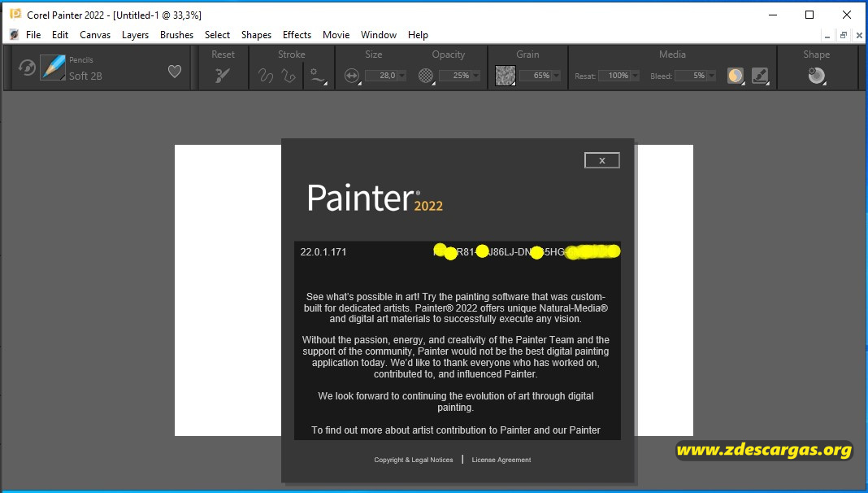
Task: Open the Effects menu
Action: (x=297, y=34)
